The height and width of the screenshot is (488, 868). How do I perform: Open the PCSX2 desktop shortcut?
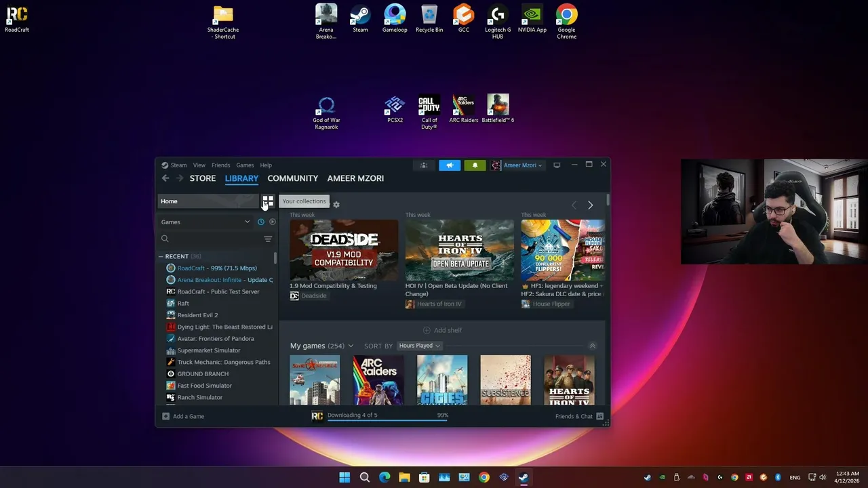[x=395, y=109]
